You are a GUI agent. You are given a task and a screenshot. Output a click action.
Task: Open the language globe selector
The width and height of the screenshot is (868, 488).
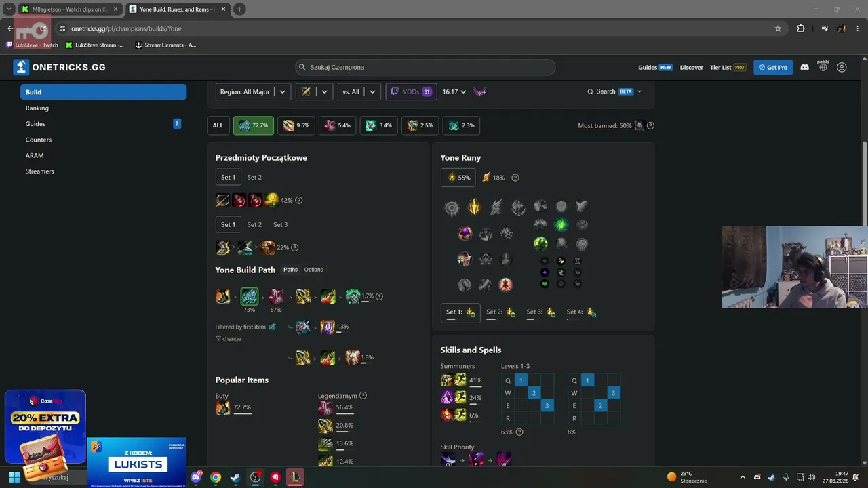pyautogui.click(x=823, y=67)
